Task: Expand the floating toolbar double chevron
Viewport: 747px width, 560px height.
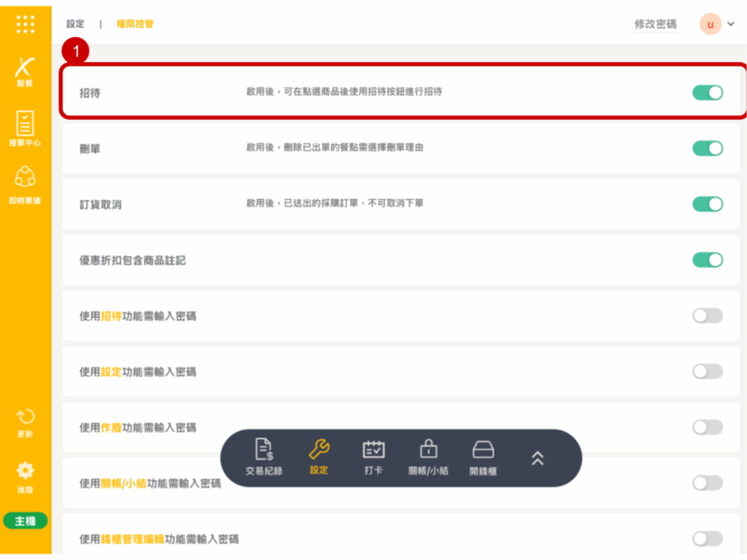Action: coord(538,458)
